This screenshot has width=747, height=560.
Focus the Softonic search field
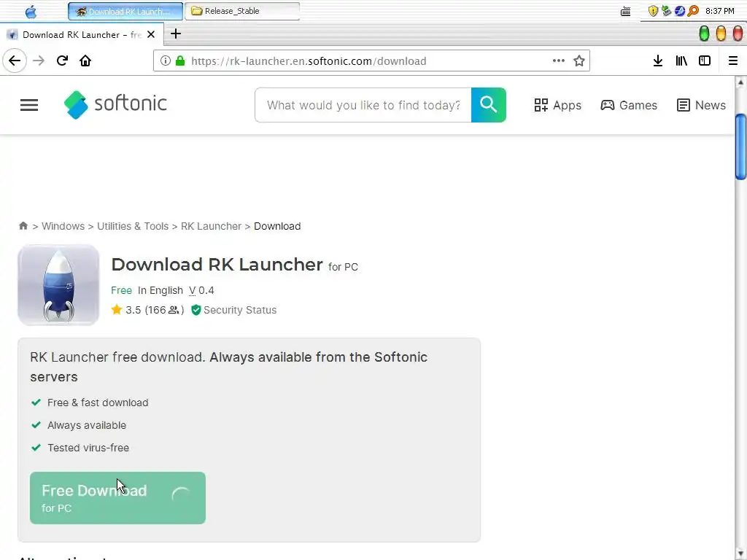tap(363, 105)
